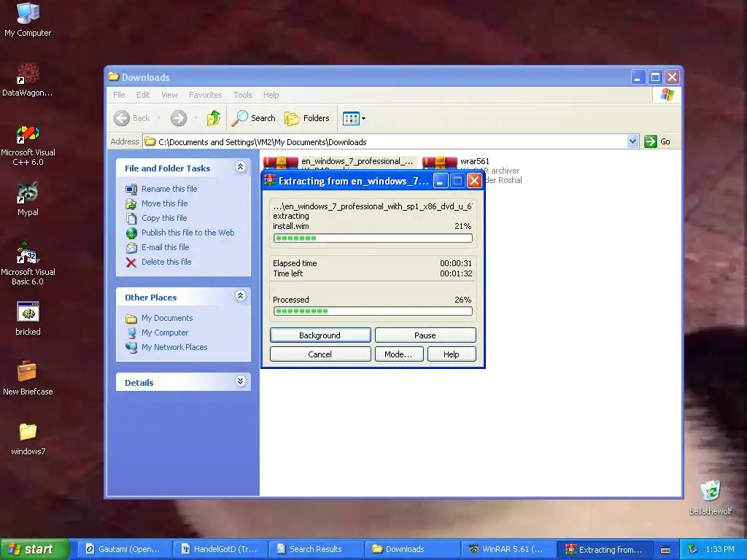Pause the extraction
The image size is (747, 560).
click(x=425, y=335)
